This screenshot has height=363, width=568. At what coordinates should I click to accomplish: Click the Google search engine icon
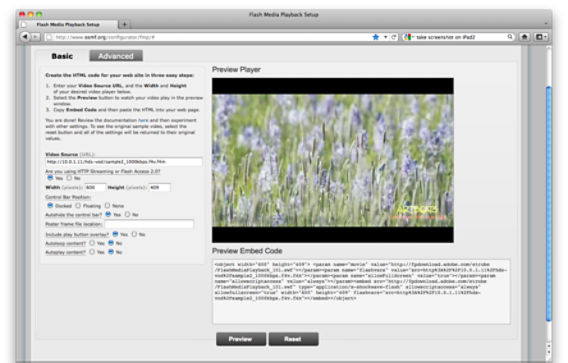(x=408, y=37)
